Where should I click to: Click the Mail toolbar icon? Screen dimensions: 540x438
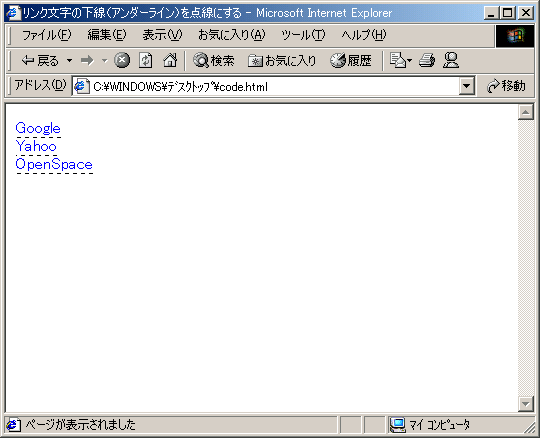point(398,61)
